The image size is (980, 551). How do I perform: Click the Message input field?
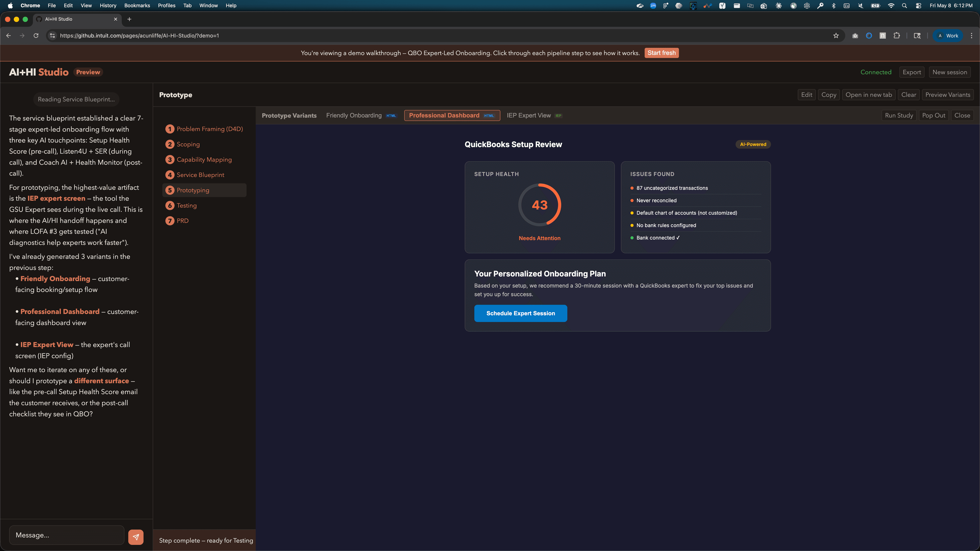[67, 535]
